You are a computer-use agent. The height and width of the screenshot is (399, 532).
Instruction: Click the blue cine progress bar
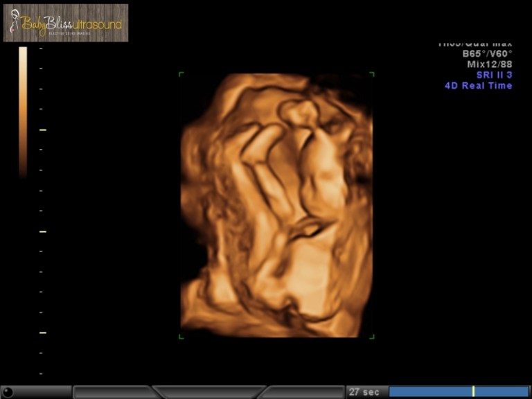[429, 392]
